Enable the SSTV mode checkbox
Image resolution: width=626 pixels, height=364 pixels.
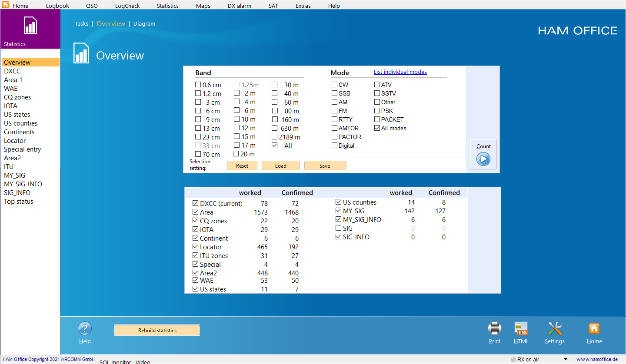pyautogui.click(x=377, y=93)
